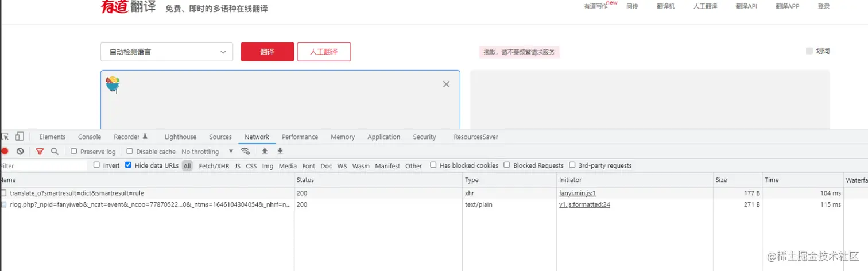The height and width of the screenshot is (271, 868).
Task: Select checkbox of translate_o request row
Action: pyautogui.click(x=4, y=193)
